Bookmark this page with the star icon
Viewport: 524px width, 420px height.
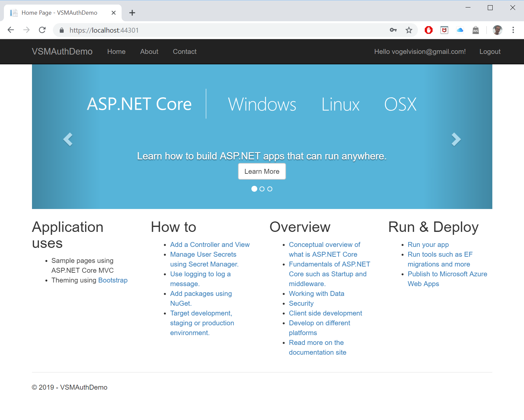point(409,30)
